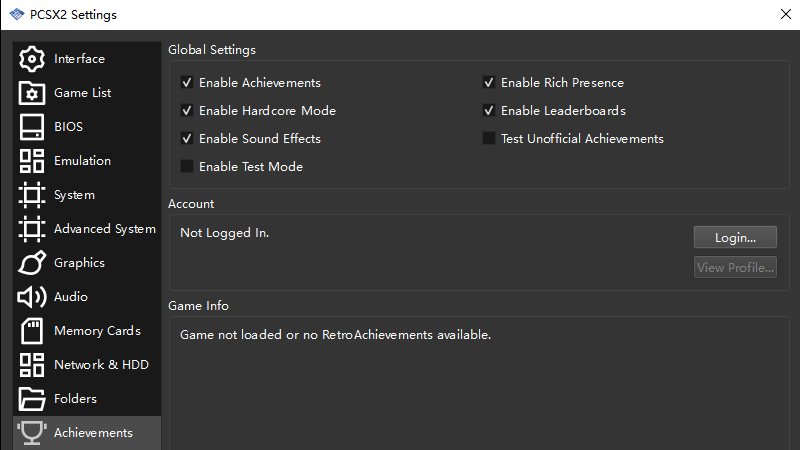
Task: Click the Memory Cards SD card icon
Action: click(32, 331)
